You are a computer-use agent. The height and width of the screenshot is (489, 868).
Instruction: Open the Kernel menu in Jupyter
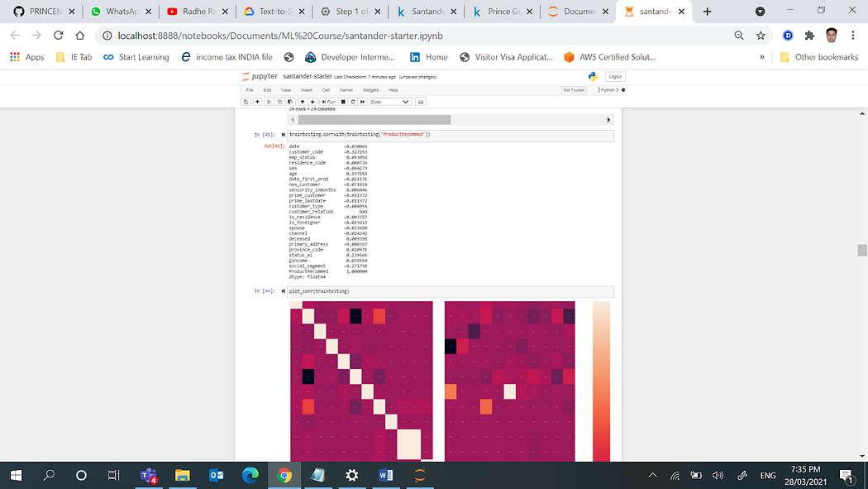point(346,90)
